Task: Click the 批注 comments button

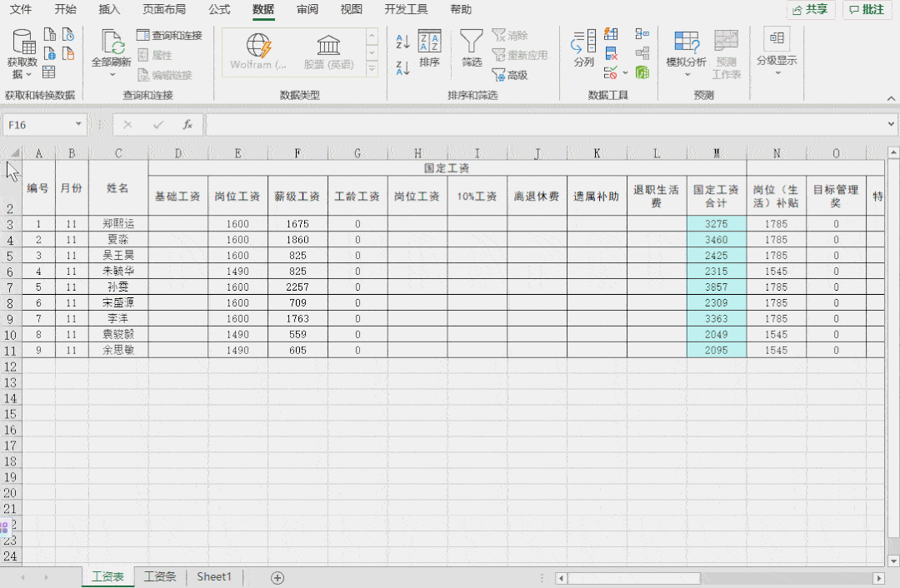Action: (x=867, y=10)
